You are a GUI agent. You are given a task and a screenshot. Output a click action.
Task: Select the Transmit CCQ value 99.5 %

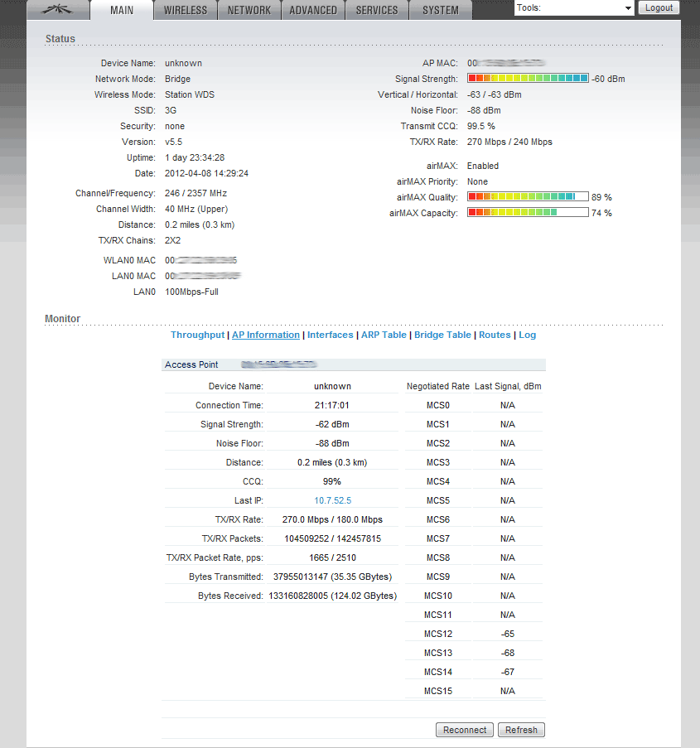click(481, 126)
